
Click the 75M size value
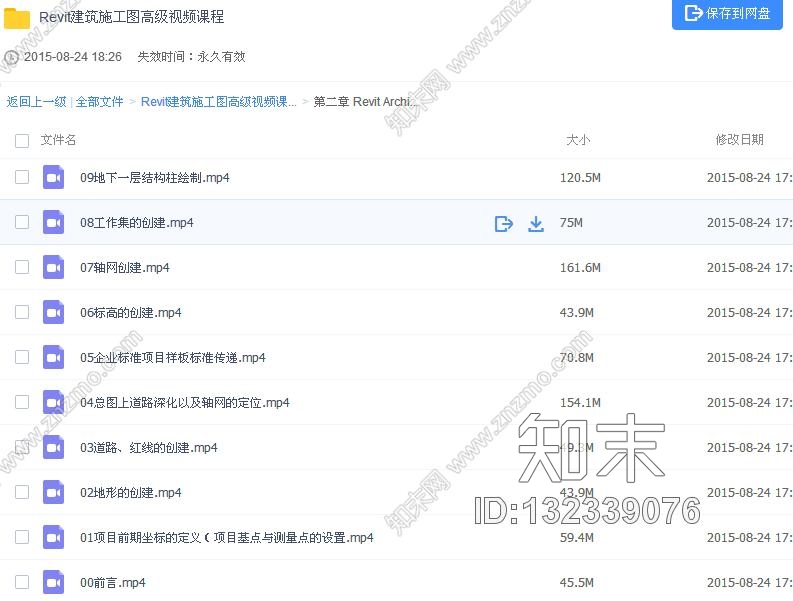(571, 223)
